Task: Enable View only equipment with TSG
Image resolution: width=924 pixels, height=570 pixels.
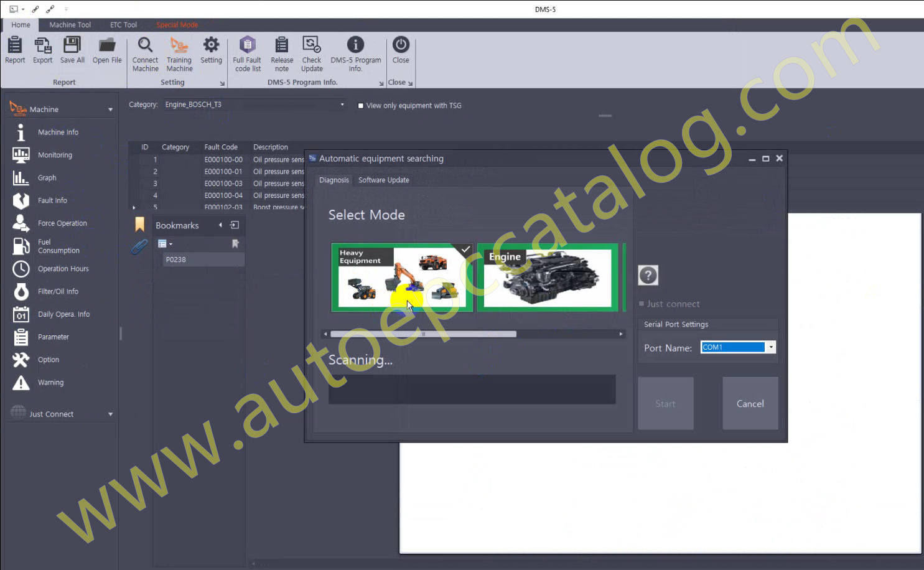Action: click(361, 106)
